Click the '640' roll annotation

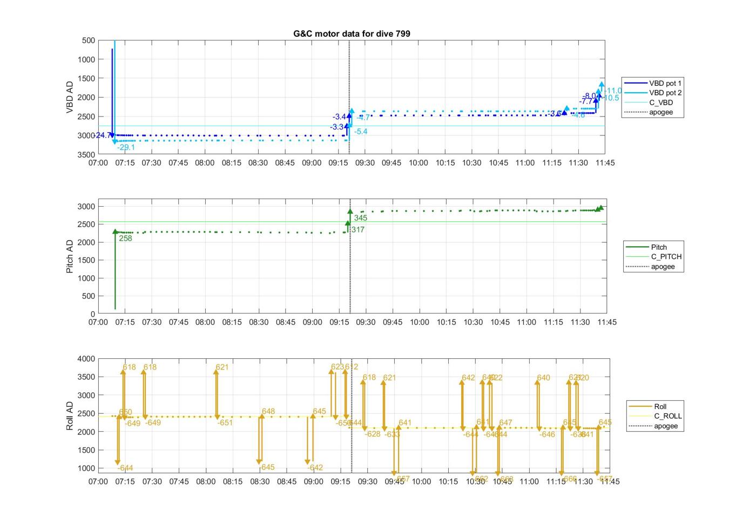(543, 378)
